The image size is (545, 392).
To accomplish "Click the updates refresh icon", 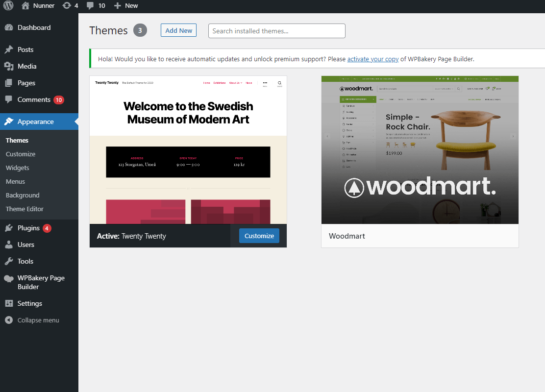I will tap(66, 5).
